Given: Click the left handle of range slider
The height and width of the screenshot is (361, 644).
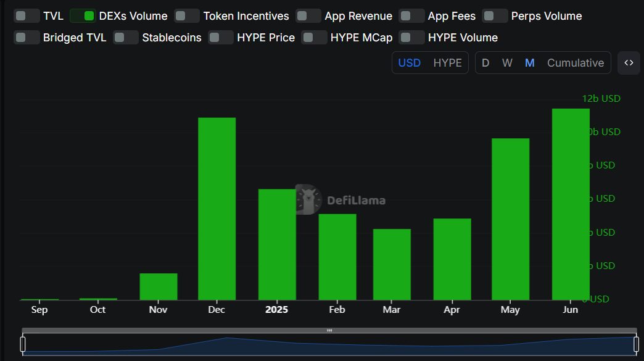Looking at the screenshot, I should 23,344.
